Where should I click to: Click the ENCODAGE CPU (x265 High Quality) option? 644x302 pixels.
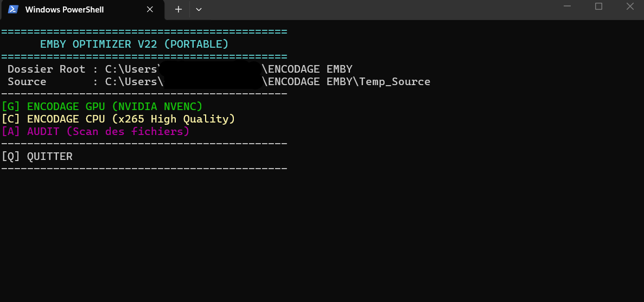click(x=118, y=119)
